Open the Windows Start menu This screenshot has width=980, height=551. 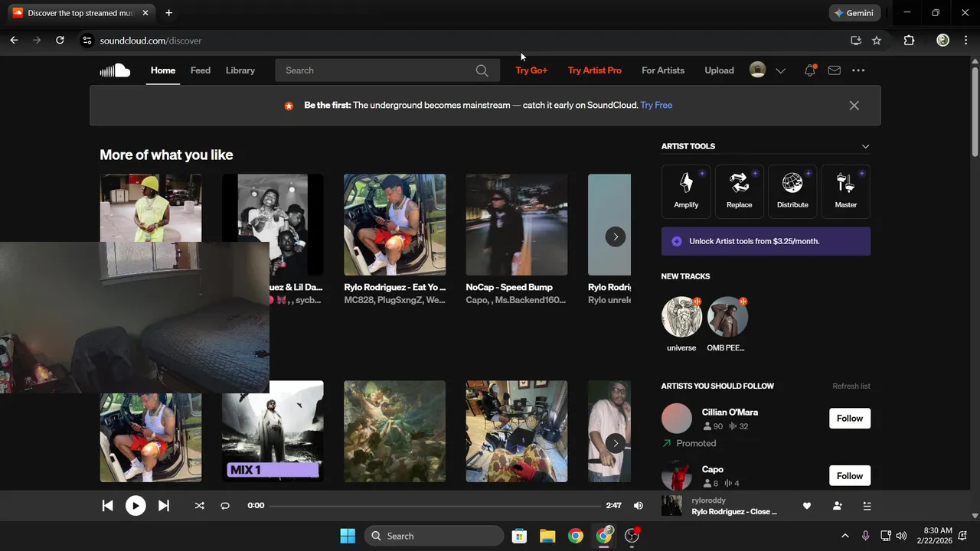[x=348, y=536]
